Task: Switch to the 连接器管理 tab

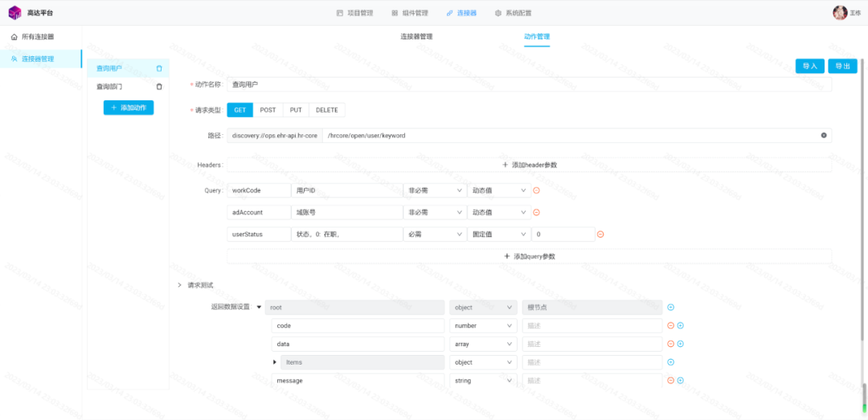Action: point(416,36)
